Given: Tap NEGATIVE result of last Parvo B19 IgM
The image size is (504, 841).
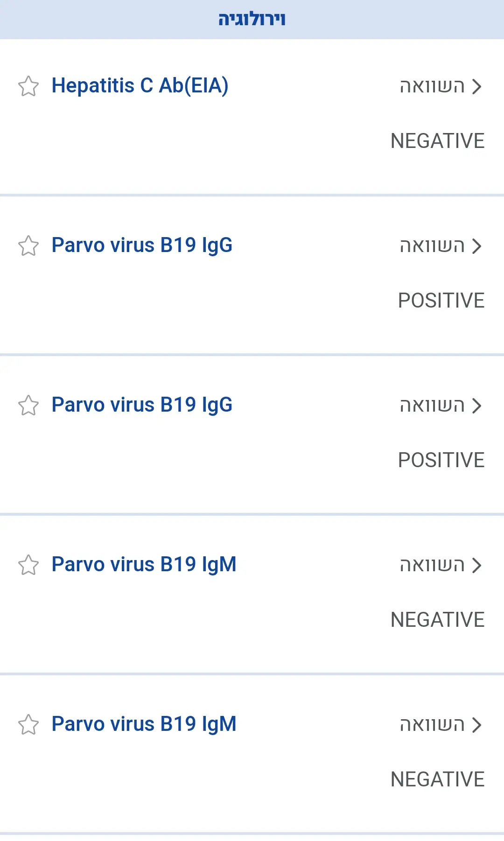Looking at the screenshot, I should 437,779.
